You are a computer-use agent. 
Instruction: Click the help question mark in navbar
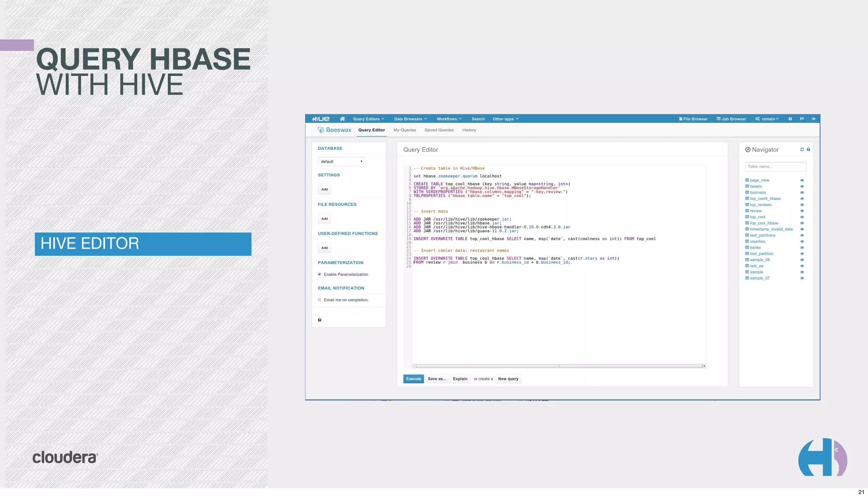coord(790,119)
